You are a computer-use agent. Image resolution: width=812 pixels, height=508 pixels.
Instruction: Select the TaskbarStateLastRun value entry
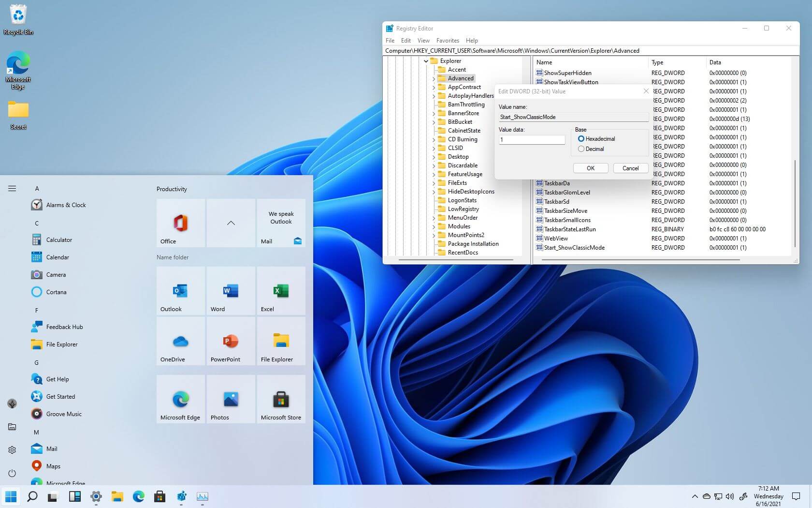pos(566,229)
